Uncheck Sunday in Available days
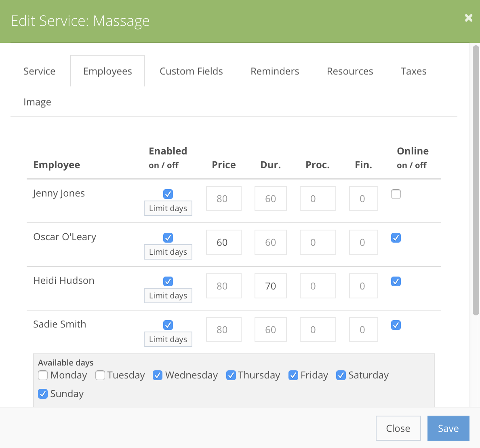The image size is (480, 448). pos(43,394)
